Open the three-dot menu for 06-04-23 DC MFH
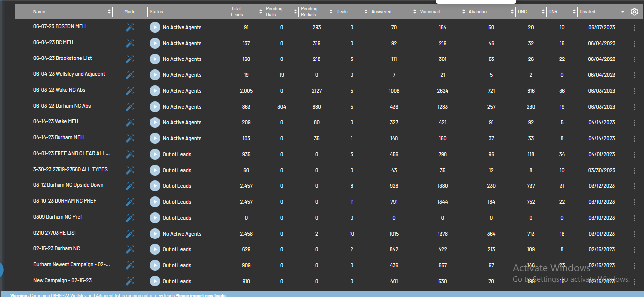 pos(634,43)
